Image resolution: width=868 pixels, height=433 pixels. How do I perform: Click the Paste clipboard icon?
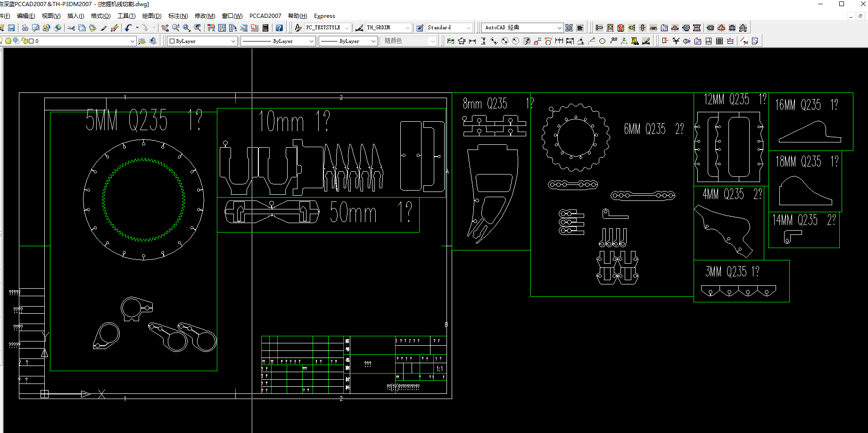93,28
